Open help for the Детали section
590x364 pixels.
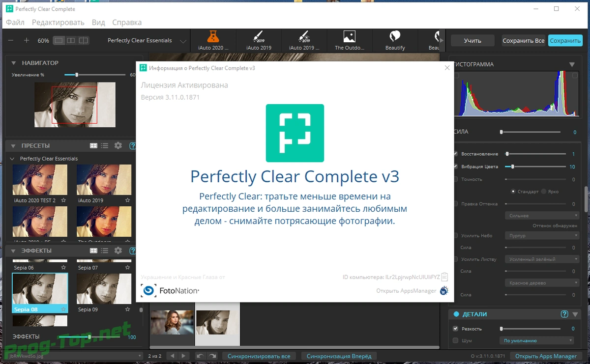pos(564,314)
